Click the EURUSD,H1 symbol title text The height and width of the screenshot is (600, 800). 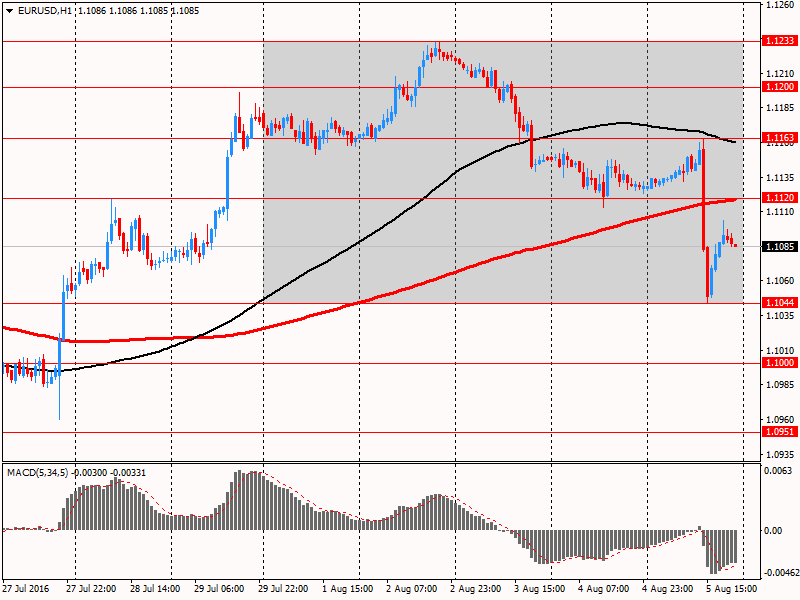[45, 11]
